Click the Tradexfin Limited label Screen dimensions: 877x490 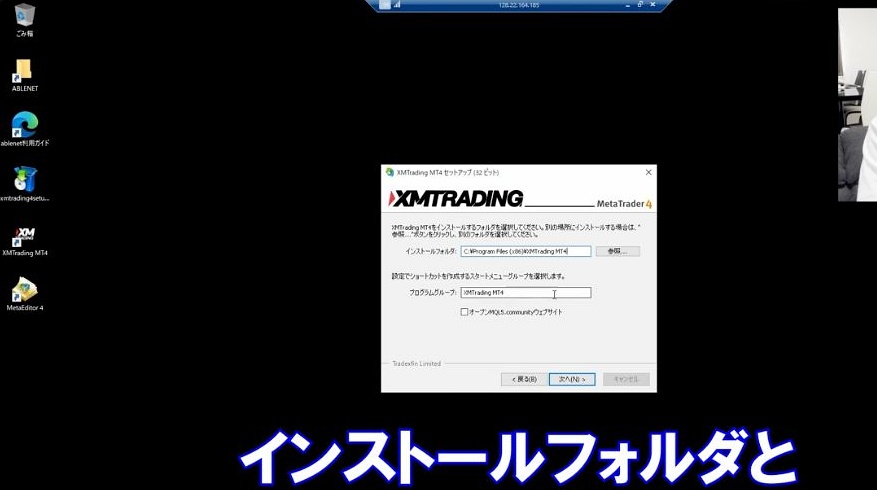click(416, 364)
